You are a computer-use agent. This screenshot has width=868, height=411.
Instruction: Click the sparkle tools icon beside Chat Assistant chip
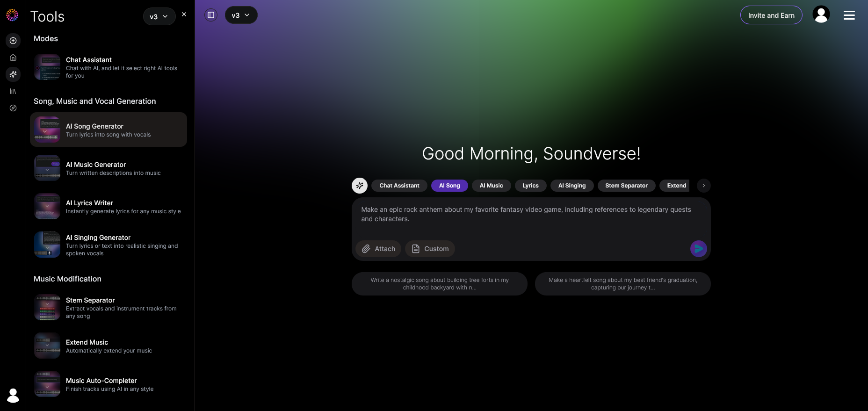pos(360,186)
